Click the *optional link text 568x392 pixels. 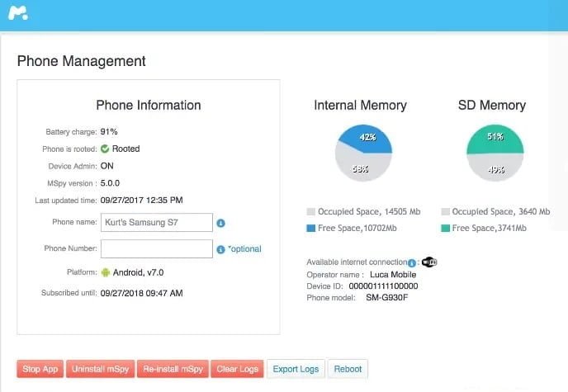click(x=244, y=249)
